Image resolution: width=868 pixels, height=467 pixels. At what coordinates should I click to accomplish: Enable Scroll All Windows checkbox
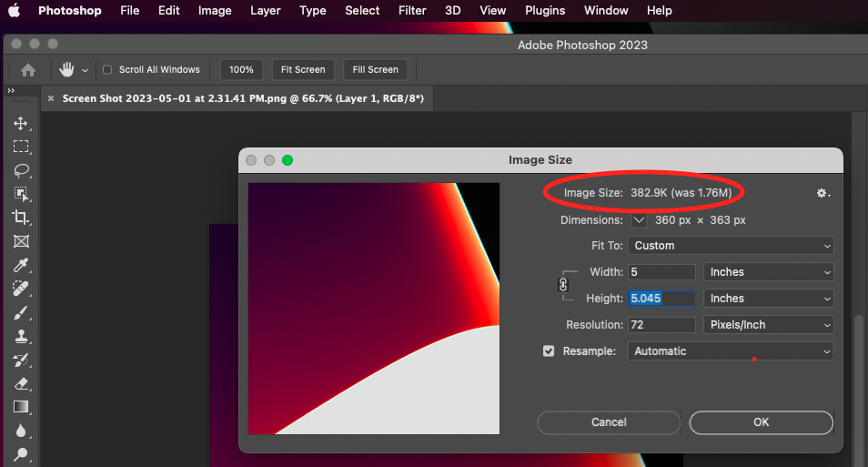click(107, 70)
